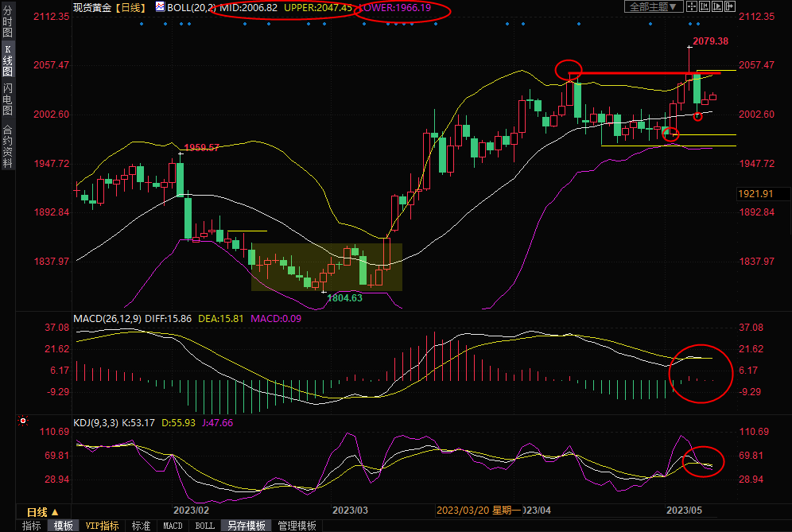
Task: Click the compress chart left icon
Action: pyautogui.click(x=705, y=6)
